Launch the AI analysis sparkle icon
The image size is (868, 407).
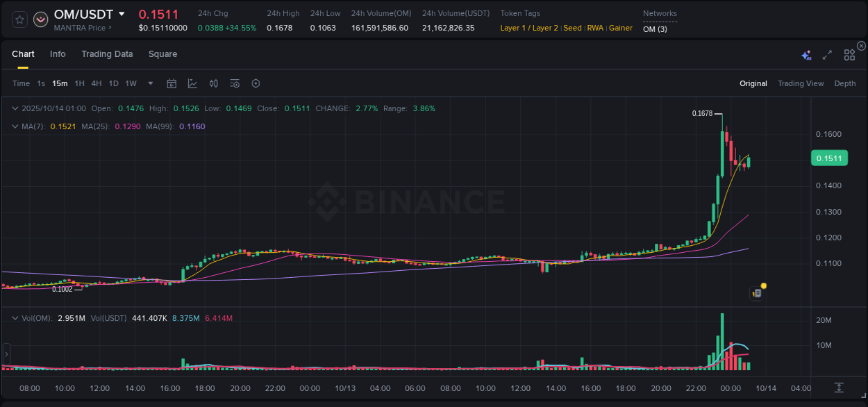click(x=806, y=54)
